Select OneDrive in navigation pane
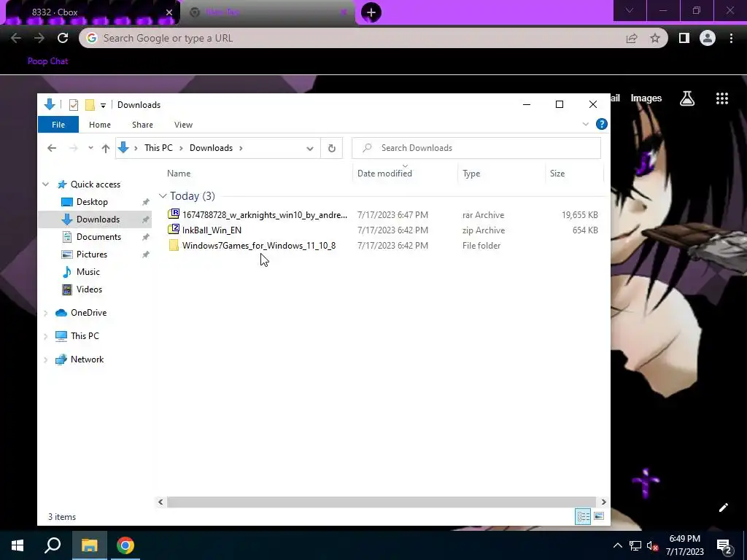This screenshot has width=747, height=560. click(x=88, y=313)
